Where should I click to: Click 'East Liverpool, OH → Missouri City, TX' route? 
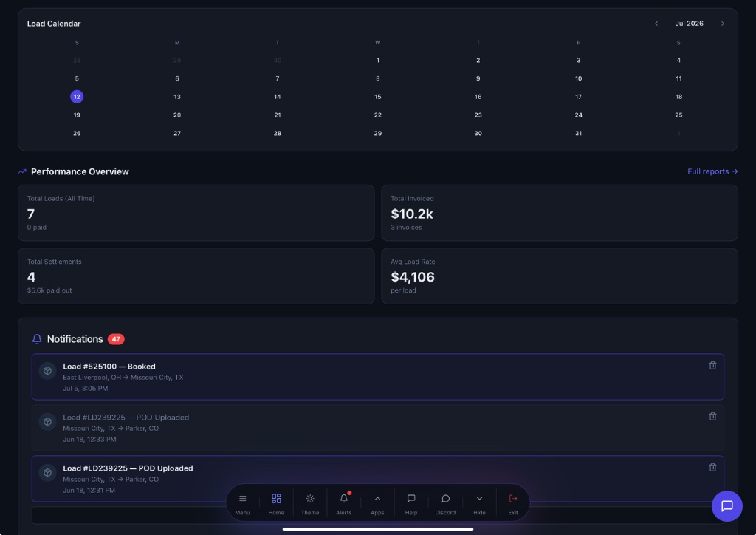click(123, 378)
